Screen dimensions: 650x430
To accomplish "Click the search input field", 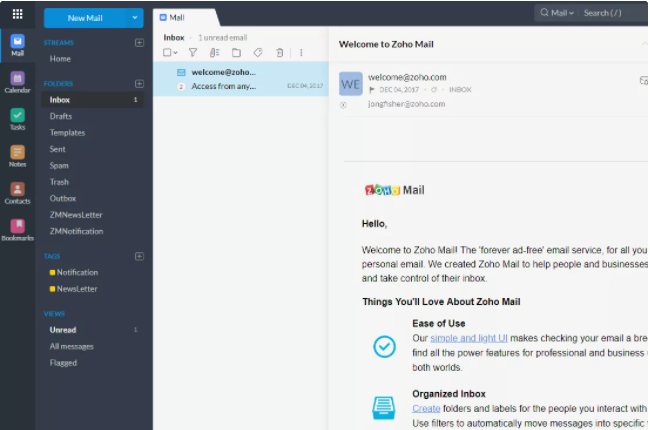I will [612, 13].
